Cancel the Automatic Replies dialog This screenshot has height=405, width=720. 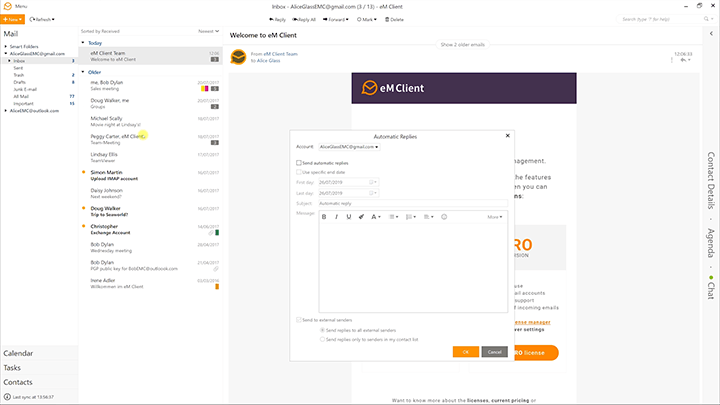coord(495,352)
